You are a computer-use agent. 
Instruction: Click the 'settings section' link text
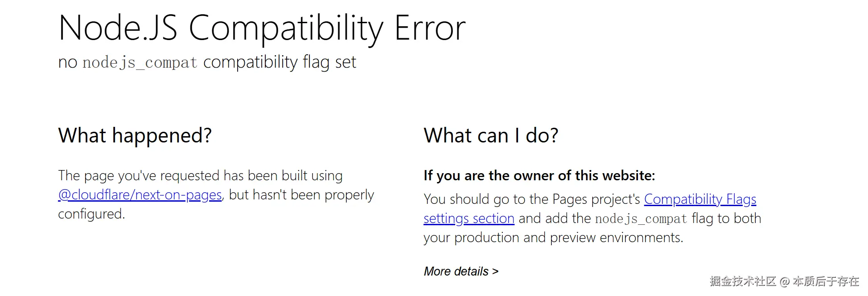[x=469, y=219]
